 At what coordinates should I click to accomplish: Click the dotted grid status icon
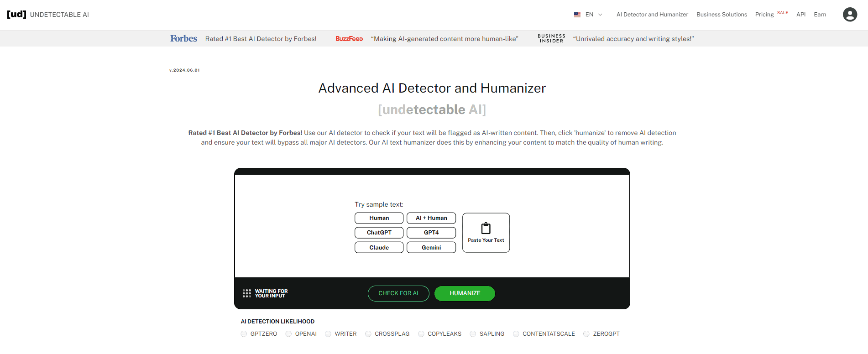pos(247,293)
